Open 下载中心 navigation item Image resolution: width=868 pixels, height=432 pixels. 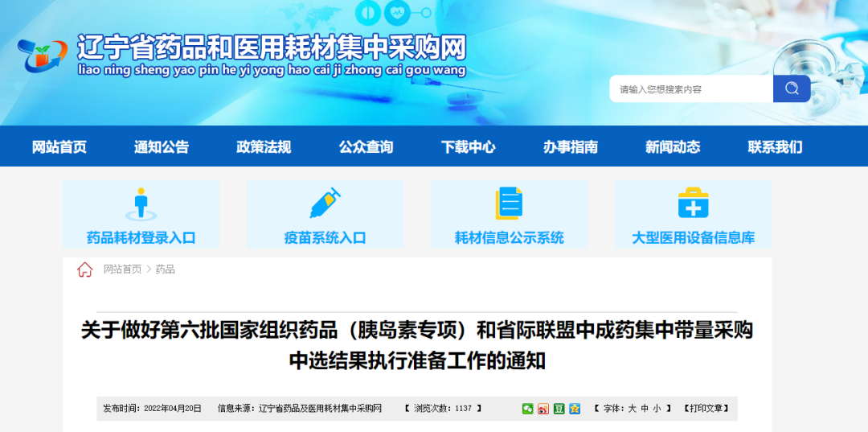pos(469,146)
